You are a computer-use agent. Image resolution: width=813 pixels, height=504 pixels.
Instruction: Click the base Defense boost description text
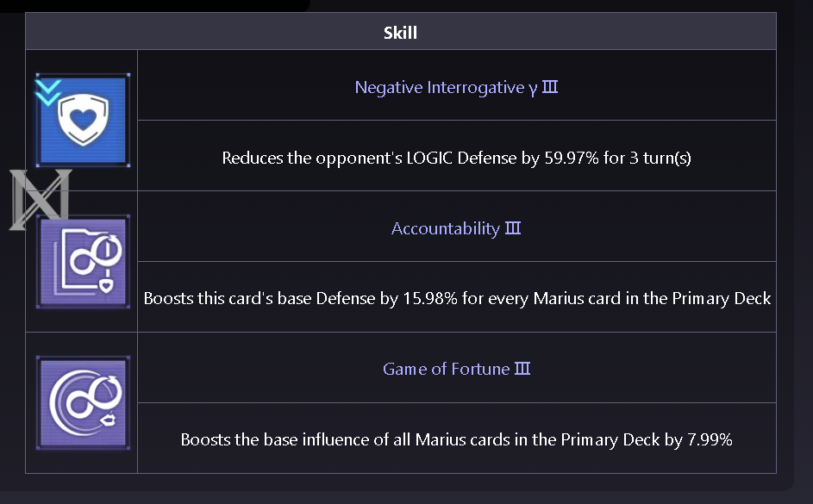[x=456, y=298]
